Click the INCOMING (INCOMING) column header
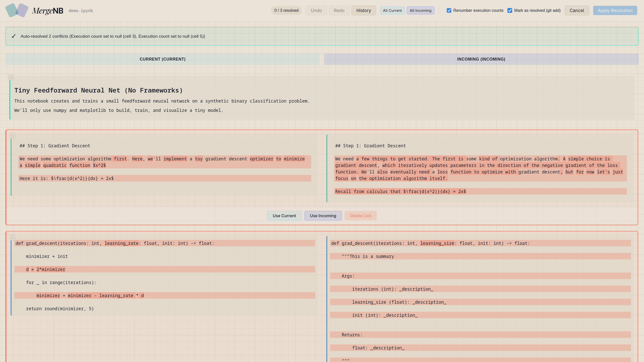Viewport: 644px width, 362px height. tap(481, 59)
